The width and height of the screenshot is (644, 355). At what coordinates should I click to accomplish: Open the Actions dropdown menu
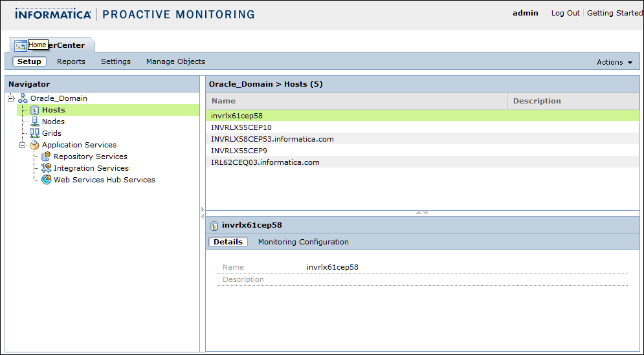614,62
